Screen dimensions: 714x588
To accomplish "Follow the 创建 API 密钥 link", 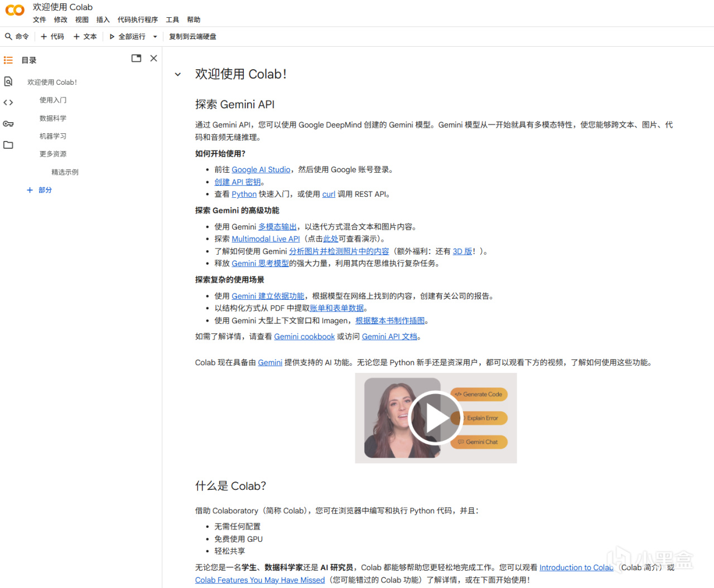I will [238, 182].
